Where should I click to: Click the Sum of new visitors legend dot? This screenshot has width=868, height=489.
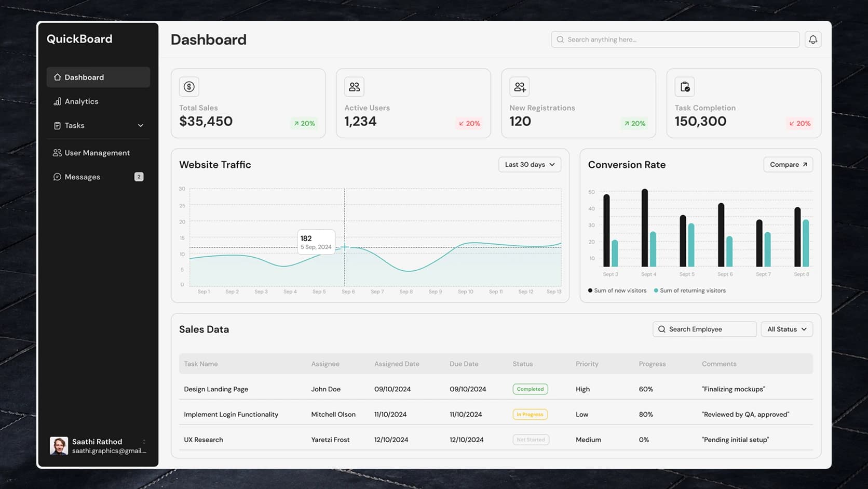point(590,290)
